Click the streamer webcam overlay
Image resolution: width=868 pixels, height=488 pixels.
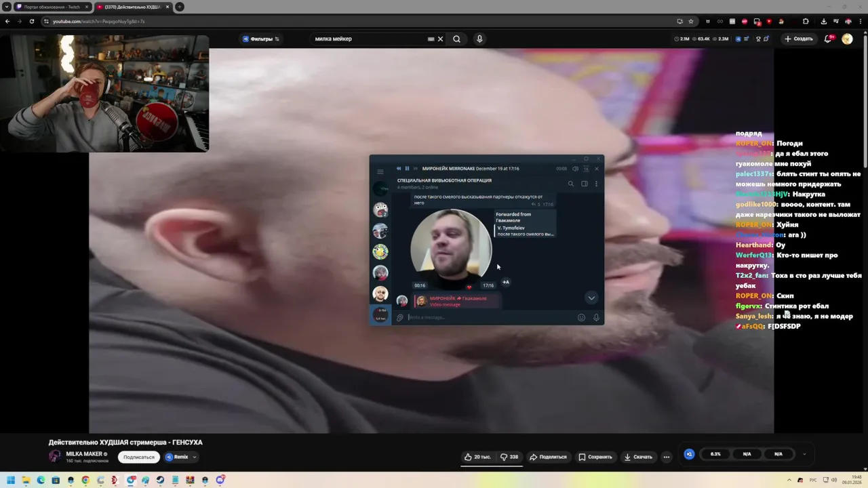[x=104, y=93]
